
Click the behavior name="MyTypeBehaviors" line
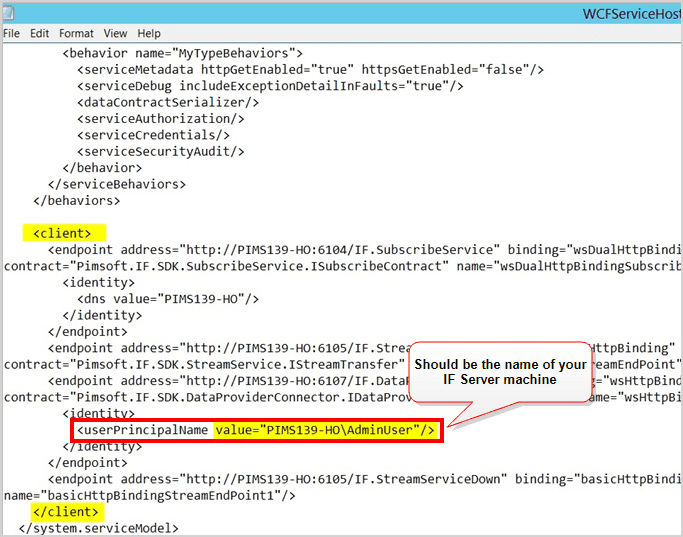[183, 54]
